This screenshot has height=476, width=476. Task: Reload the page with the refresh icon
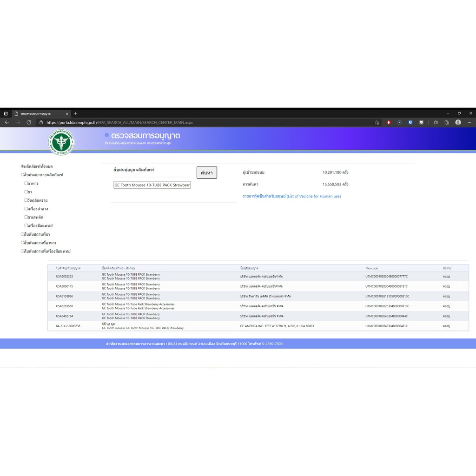[29, 122]
